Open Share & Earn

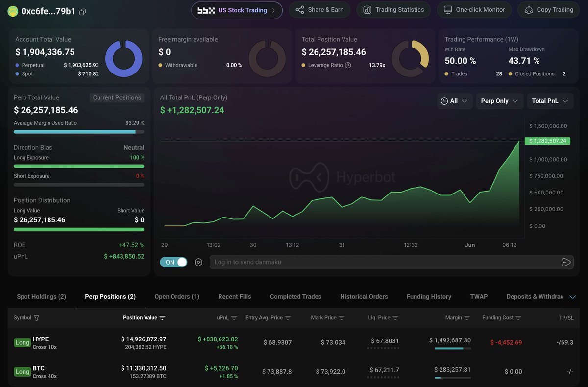pos(319,10)
